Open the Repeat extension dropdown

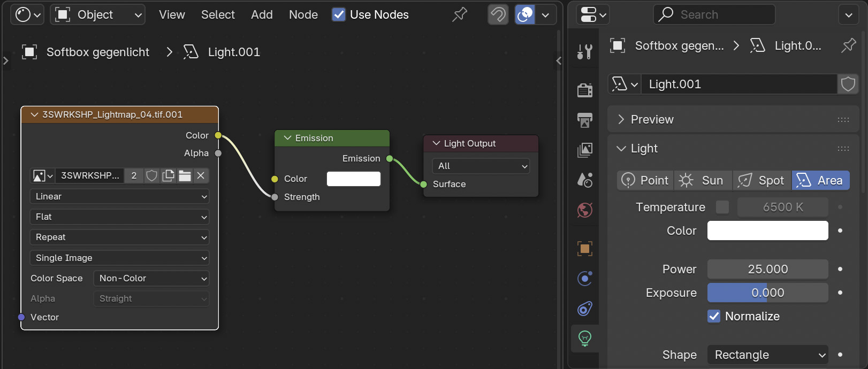point(119,237)
